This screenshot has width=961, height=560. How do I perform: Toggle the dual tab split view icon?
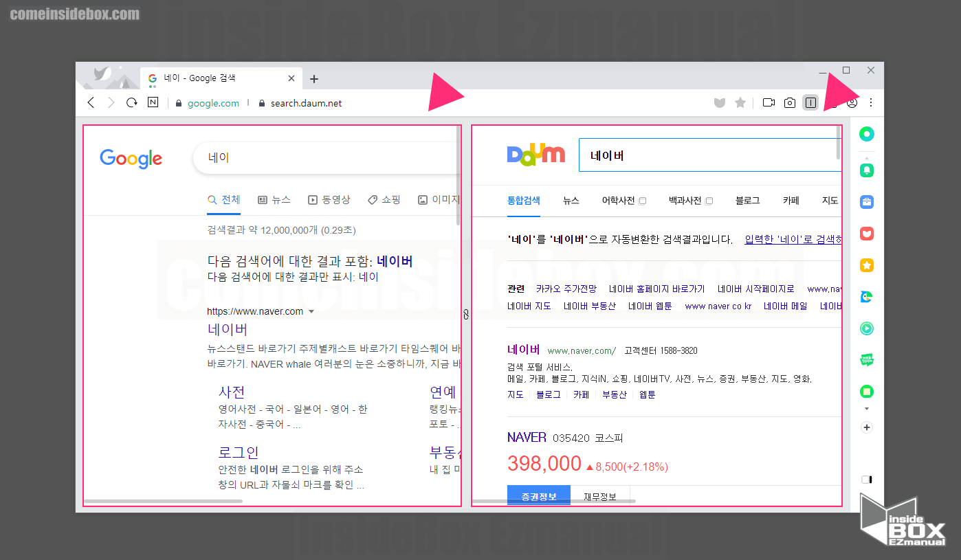point(810,103)
